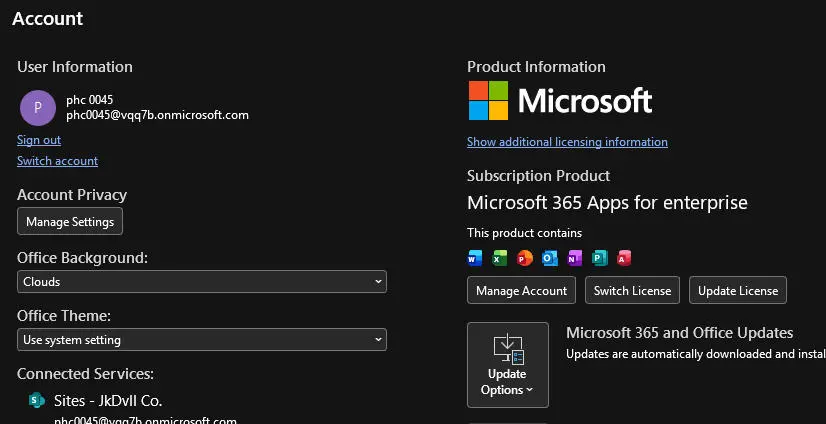Open Show additional licensing information link

[567, 142]
